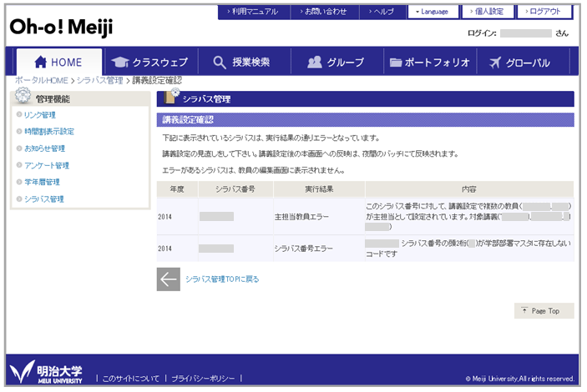
Task: Click the ログアウト button
Action: (x=544, y=12)
